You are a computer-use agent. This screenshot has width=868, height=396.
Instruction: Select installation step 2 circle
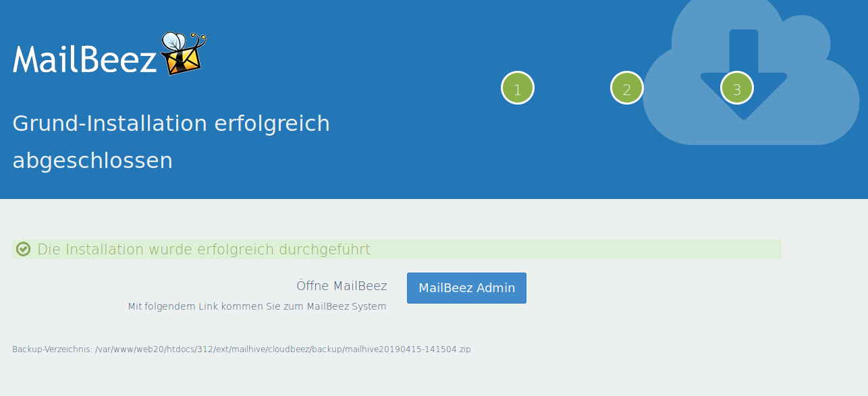tap(627, 88)
